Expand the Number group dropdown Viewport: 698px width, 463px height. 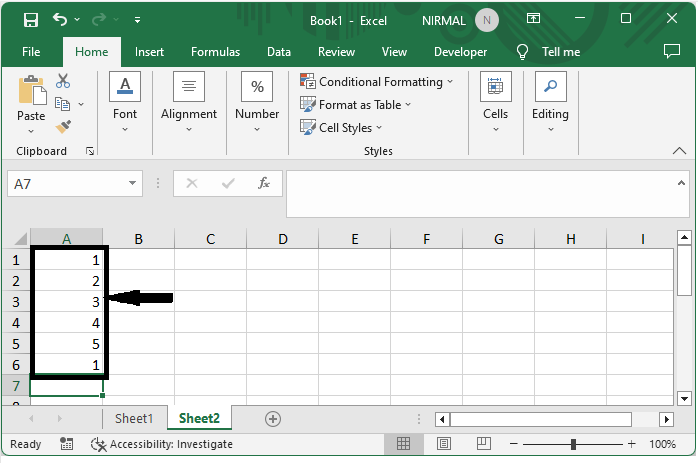(x=257, y=129)
